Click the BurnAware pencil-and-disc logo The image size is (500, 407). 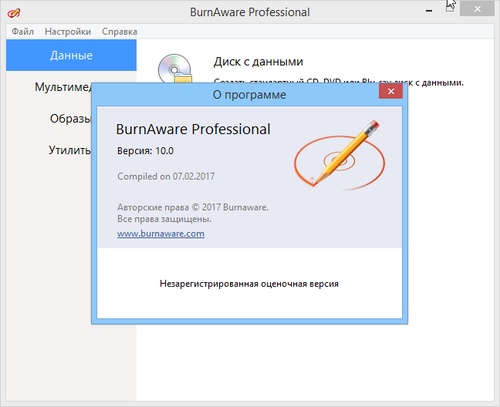pos(339,155)
